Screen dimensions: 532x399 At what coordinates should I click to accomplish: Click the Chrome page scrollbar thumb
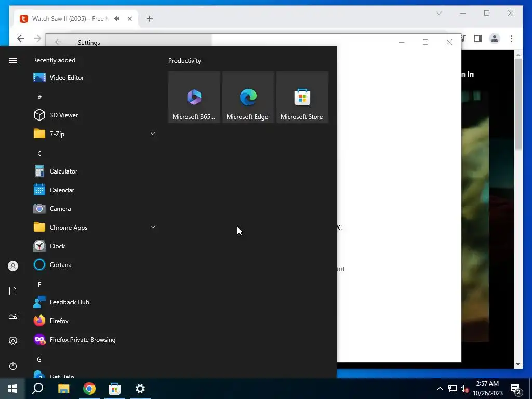[x=518, y=104]
